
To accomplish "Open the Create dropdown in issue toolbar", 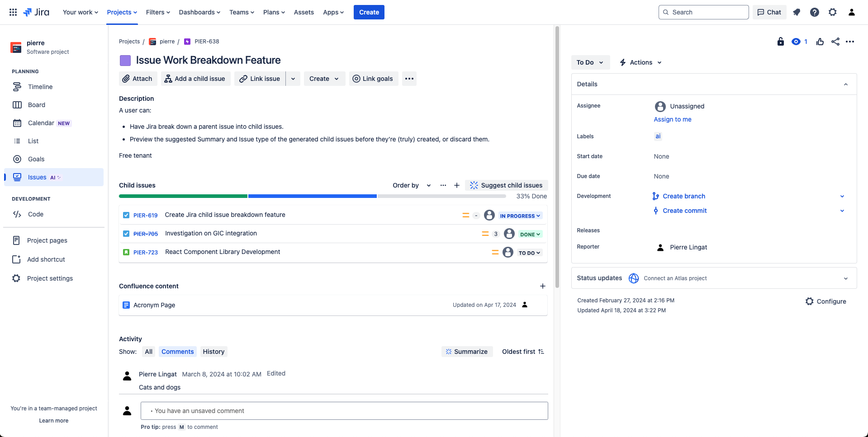I will 324,79.
